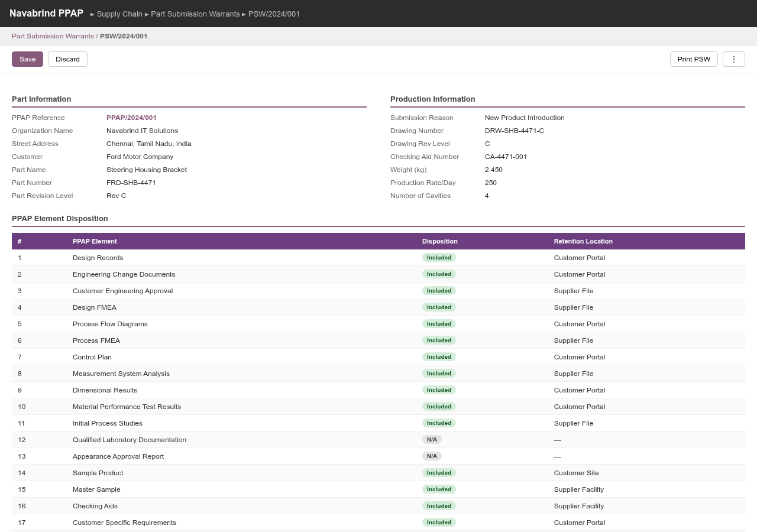Open Supply Chain in the top navigation
Image resolution: width=757 pixels, height=532 pixels.
click(x=119, y=14)
